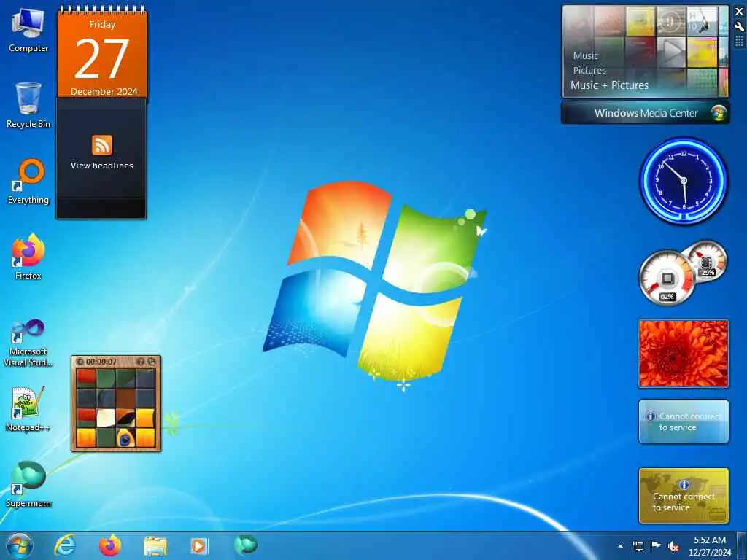Image resolution: width=747 pixels, height=560 pixels.
Task: Click the muted volume speaker icon
Action: point(673,546)
